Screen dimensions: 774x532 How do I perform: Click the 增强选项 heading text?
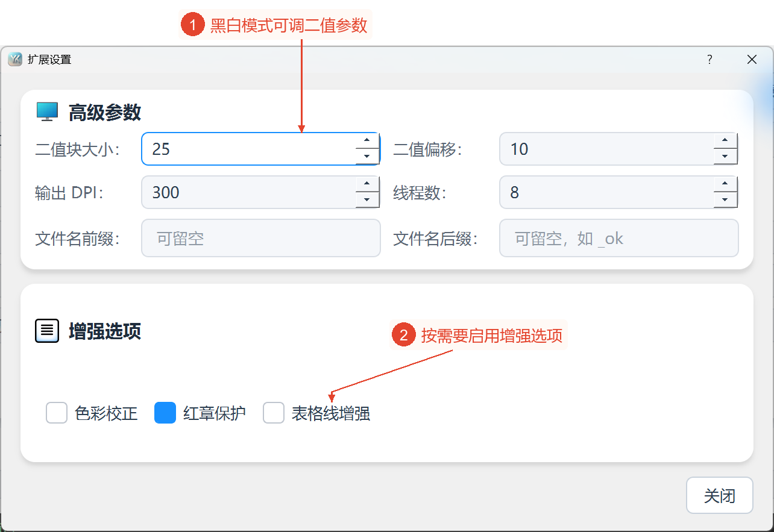[x=105, y=331]
